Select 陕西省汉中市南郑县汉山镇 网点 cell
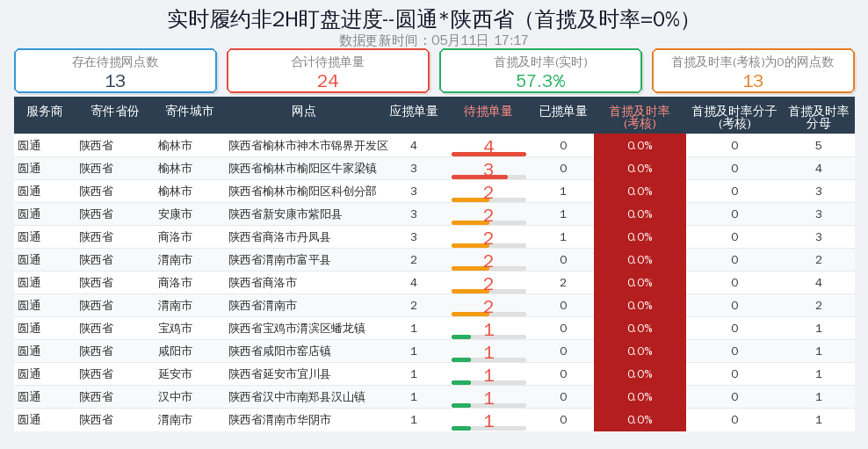 (x=297, y=396)
